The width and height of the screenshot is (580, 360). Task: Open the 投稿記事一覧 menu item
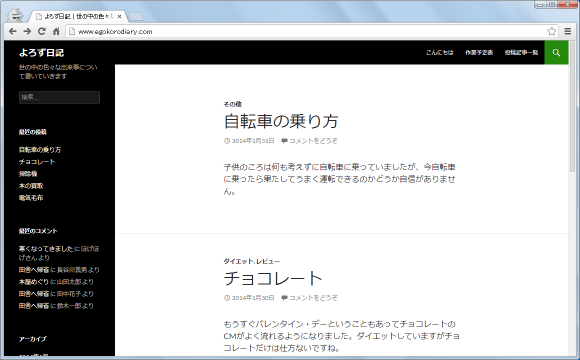(x=521, y=53)
